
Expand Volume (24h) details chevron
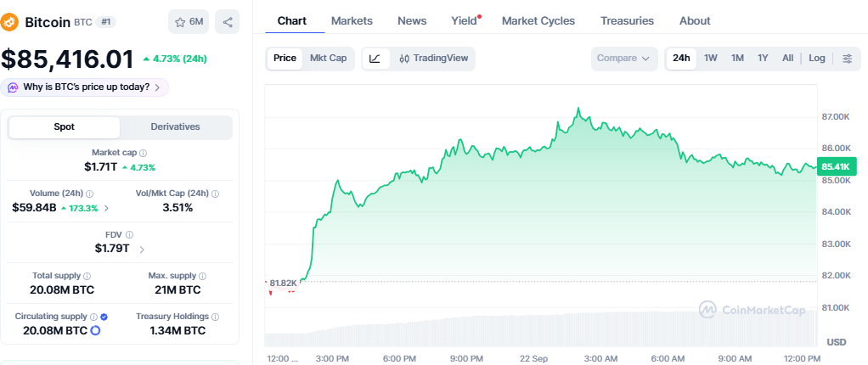[x=107, y=209]
